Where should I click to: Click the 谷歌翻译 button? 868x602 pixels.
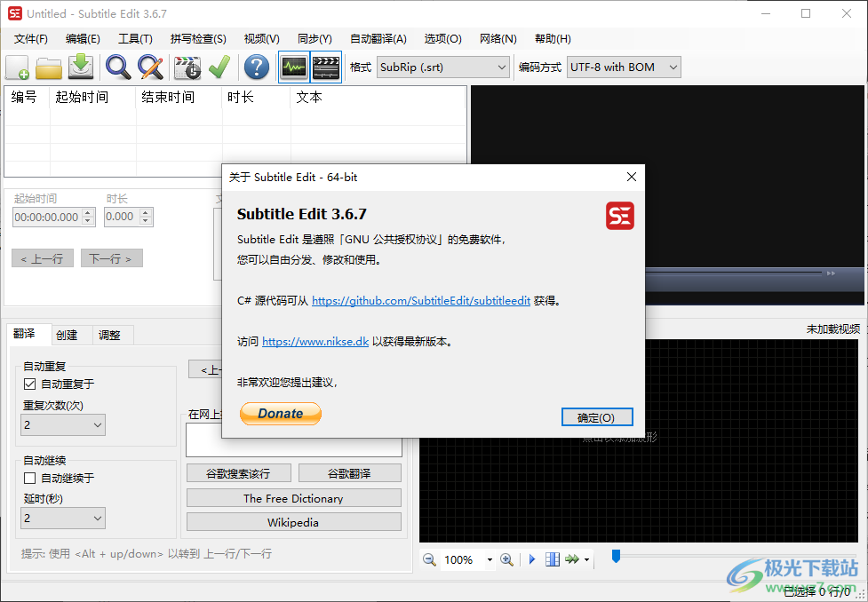pyautogui.click(x=349, y=473)
